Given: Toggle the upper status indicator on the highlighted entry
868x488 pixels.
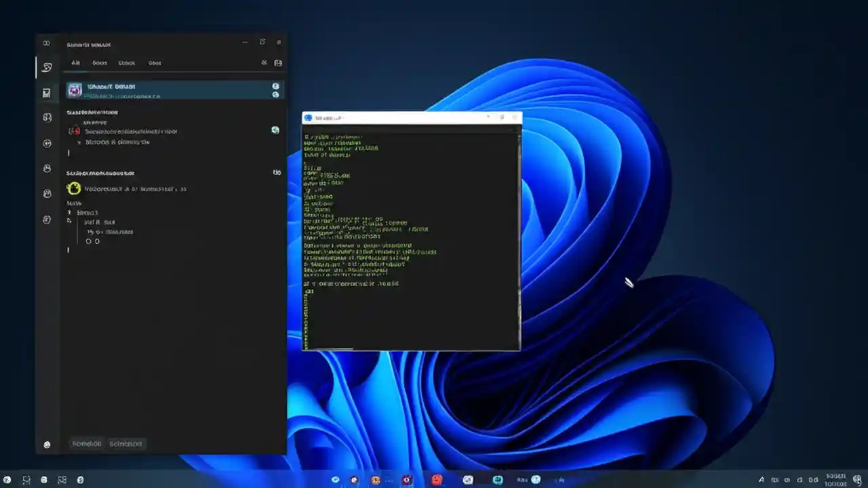Looking at the screenshot, I should pyautogui.click(x=275, y=85).
